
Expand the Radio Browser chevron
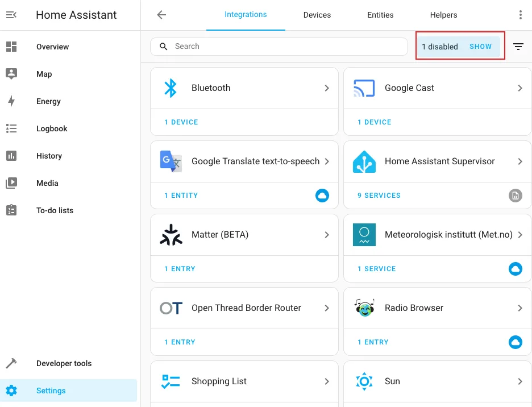tap(520, 308)
